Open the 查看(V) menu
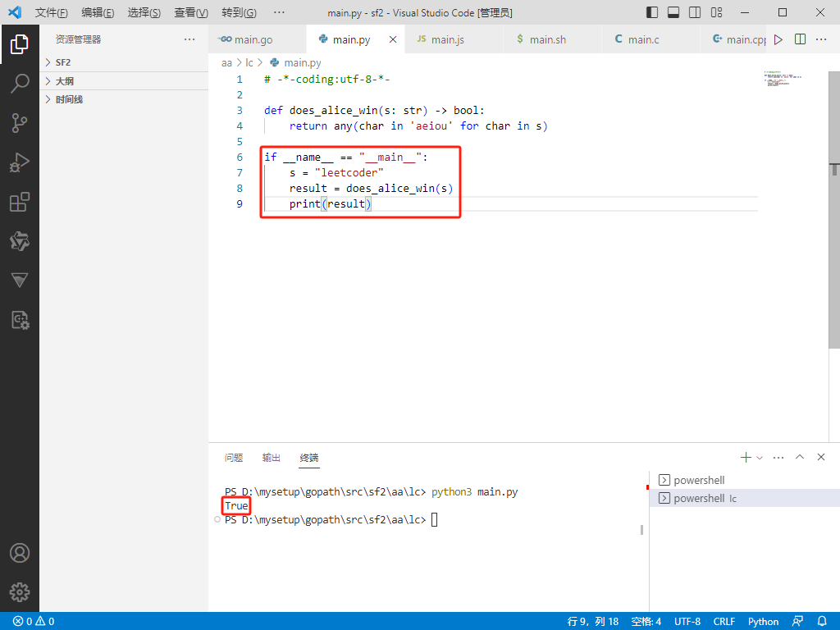This screenshot has height=630, width=840. [x=190, y=12]
